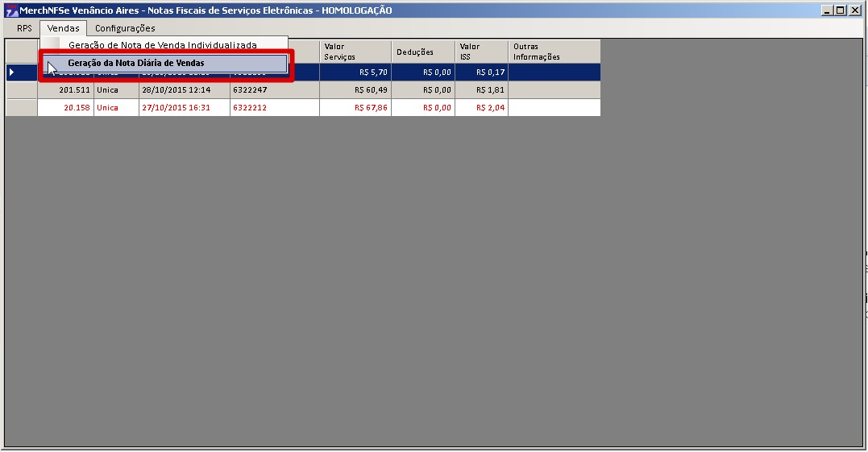
Task: Select Geração de Nota de Venda Individualizada
Action: pyautogui.click(x=162, y=45)
